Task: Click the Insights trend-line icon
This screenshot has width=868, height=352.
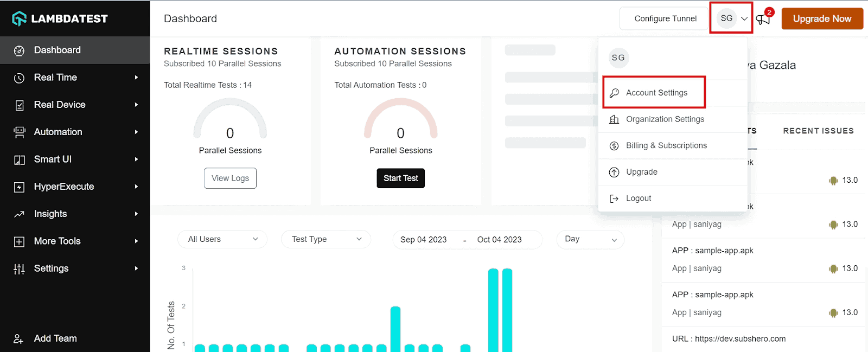Action: [x=19, y=214]
